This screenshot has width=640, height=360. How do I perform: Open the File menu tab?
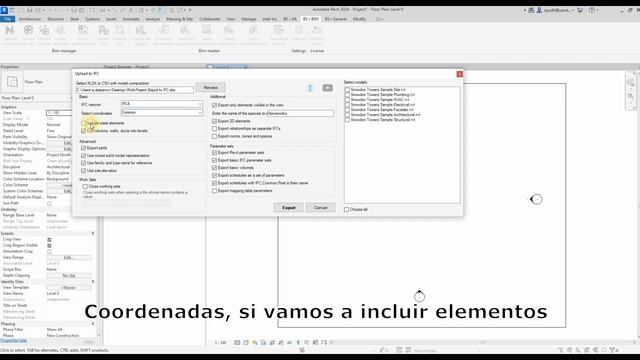click(x=8, y=19)
